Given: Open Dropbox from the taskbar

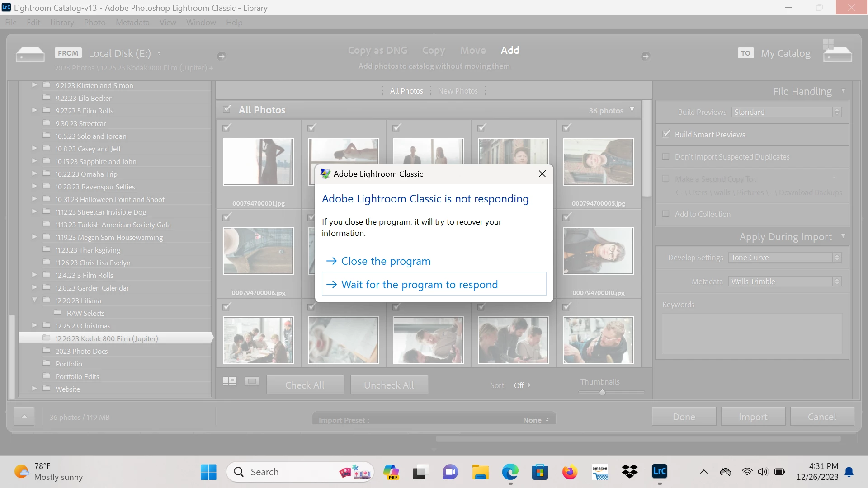Looking at the screenshot, I should [629, 472].
